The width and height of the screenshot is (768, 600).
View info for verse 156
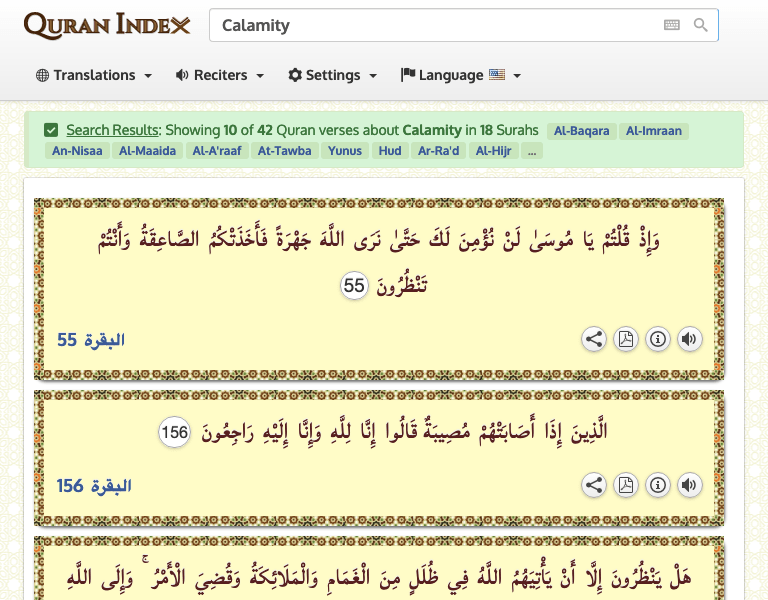657,485
